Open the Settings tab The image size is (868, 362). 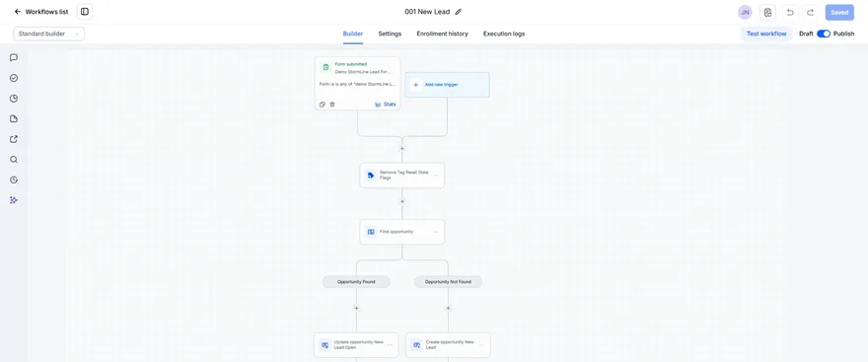390,34
